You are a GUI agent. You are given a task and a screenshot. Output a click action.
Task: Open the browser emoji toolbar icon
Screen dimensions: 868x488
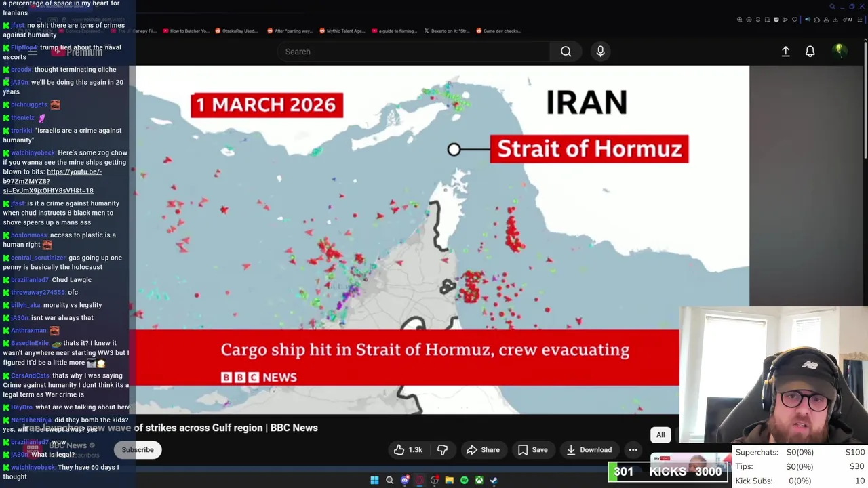pyautogui.click(x=749, y=20)
